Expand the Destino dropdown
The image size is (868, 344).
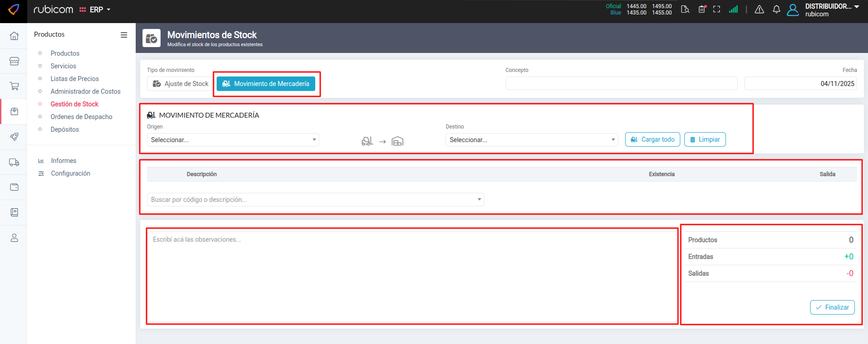tap(531, 140)
